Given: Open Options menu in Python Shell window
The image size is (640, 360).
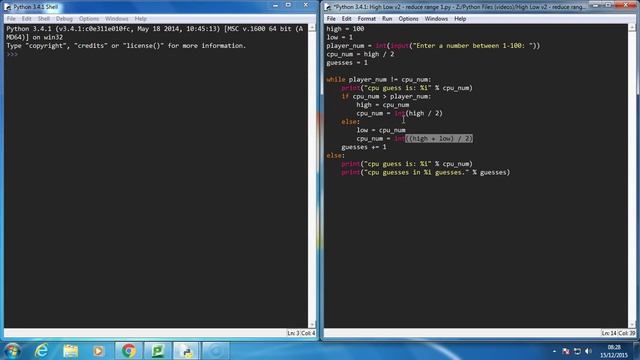Looking at the screenshot, I should (89, 19).
